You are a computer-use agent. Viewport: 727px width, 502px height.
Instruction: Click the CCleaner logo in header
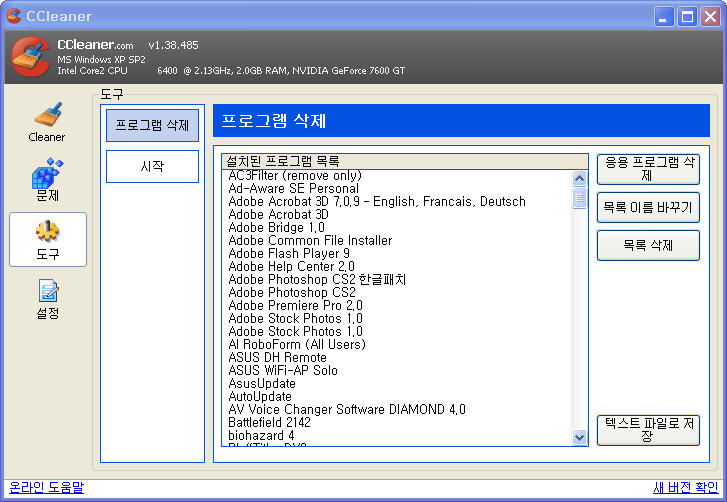(31, 57)
